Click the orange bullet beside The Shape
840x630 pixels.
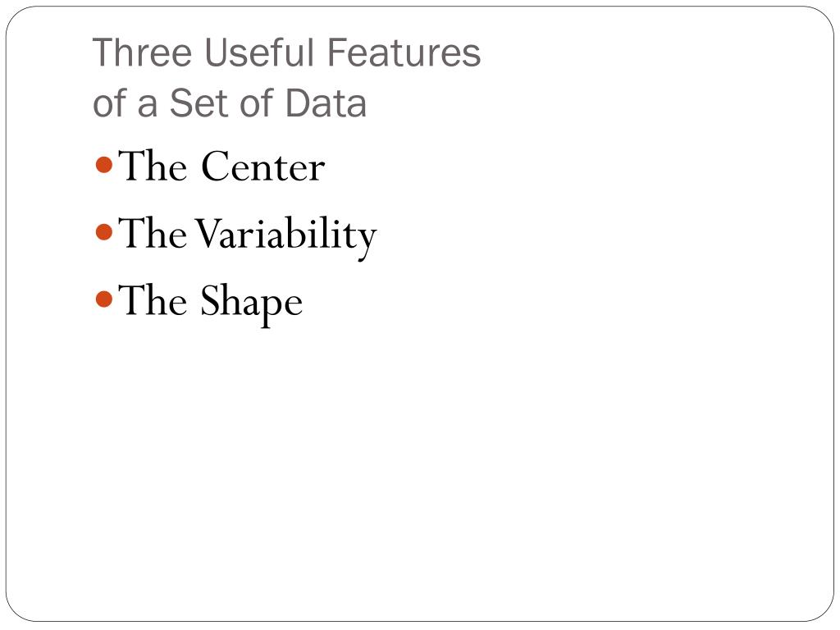click(x=103, y=300)
